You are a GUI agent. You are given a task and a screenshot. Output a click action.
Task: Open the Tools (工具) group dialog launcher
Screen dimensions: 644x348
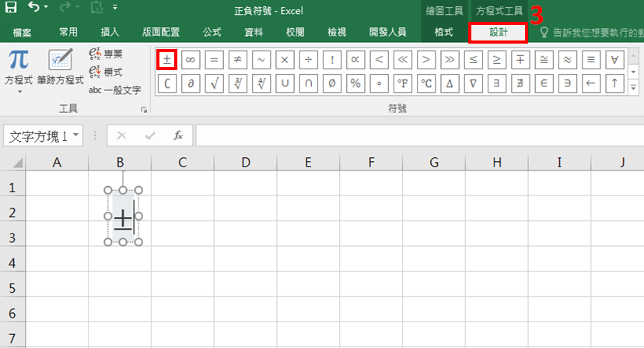(144, 111)
